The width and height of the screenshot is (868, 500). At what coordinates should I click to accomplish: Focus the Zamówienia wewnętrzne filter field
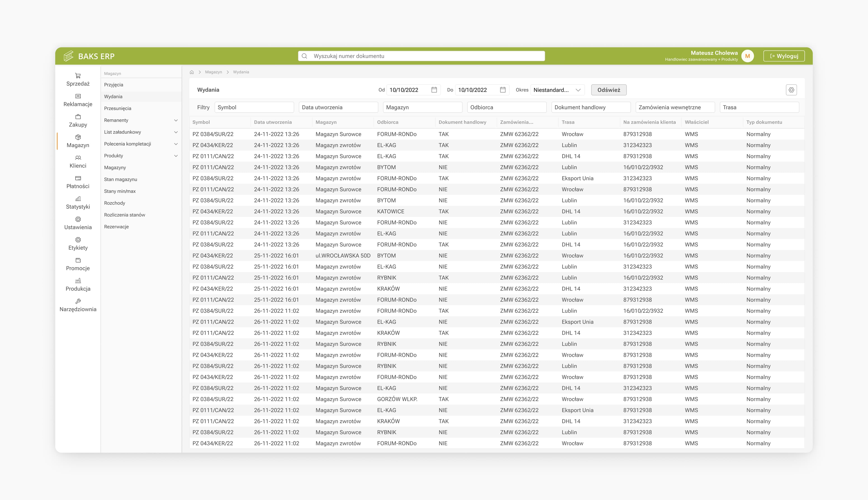click(x=675, y=107)
